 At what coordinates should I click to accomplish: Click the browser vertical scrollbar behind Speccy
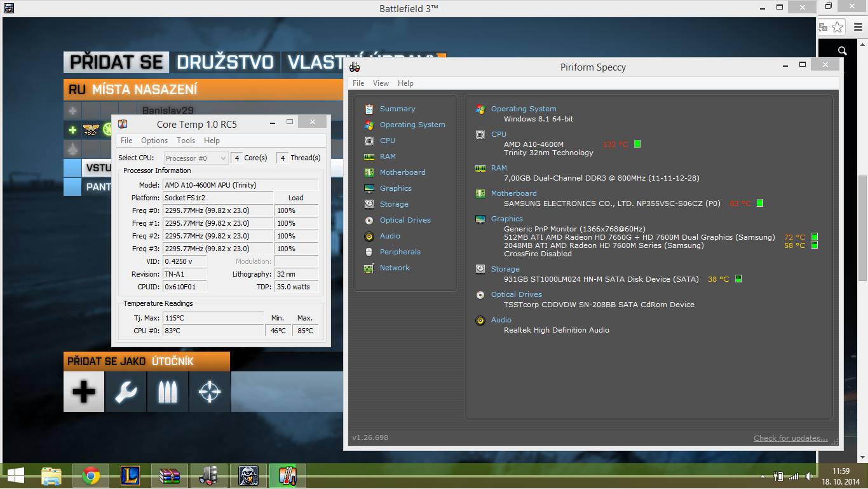click(862, 228)
